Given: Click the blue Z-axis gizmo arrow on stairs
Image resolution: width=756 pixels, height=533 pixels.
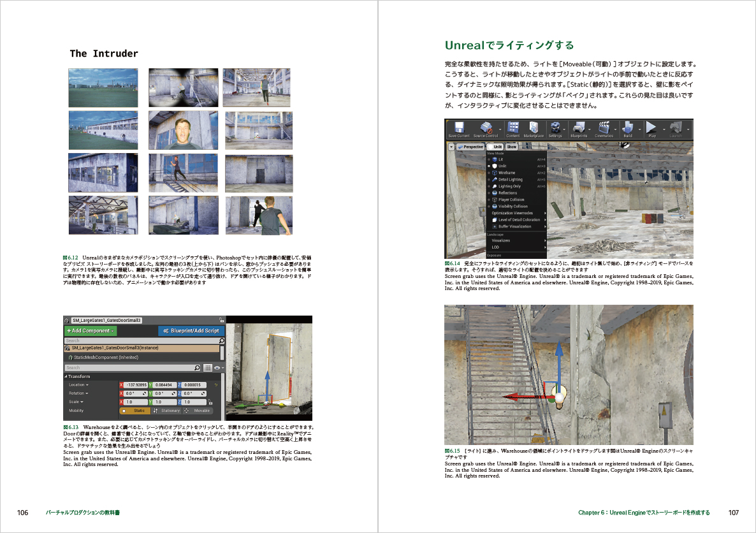Looking at the screenshot, I should (x=558, y=360).
